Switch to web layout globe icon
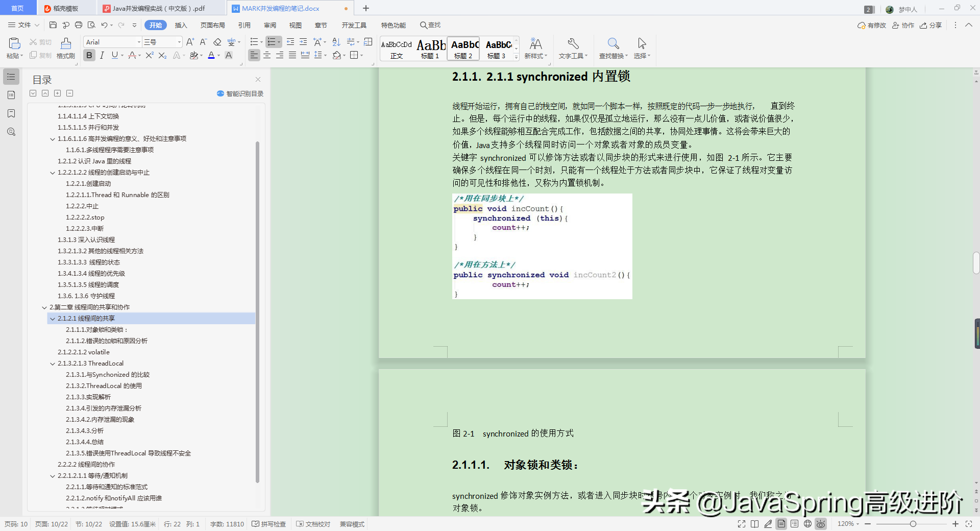Image resolution: width=980 pixels, height=531 pixels. pyautogui.click(x=807, y=524)
